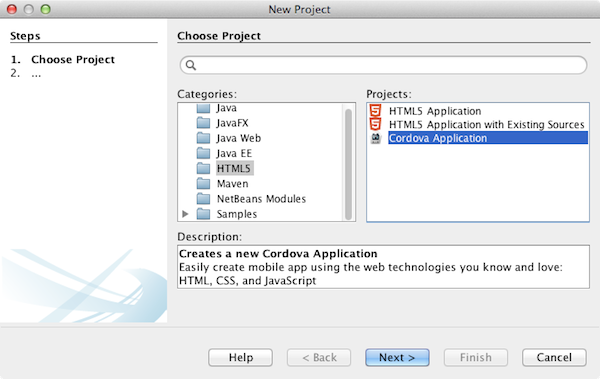This screenshot has width=600, height=379.
Task: Click the Choose Project step in Steps
Action: click(73, 59)
